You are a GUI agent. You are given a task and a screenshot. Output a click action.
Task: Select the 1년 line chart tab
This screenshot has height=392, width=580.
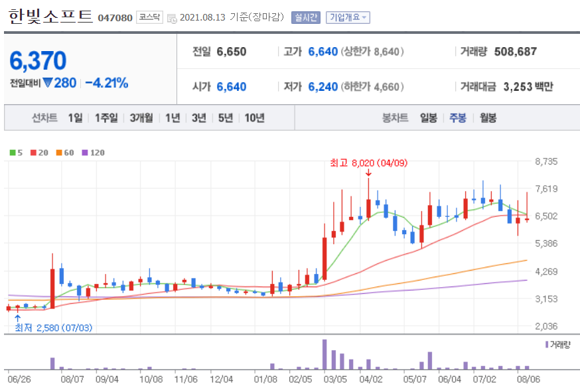(x=173, y=118)
